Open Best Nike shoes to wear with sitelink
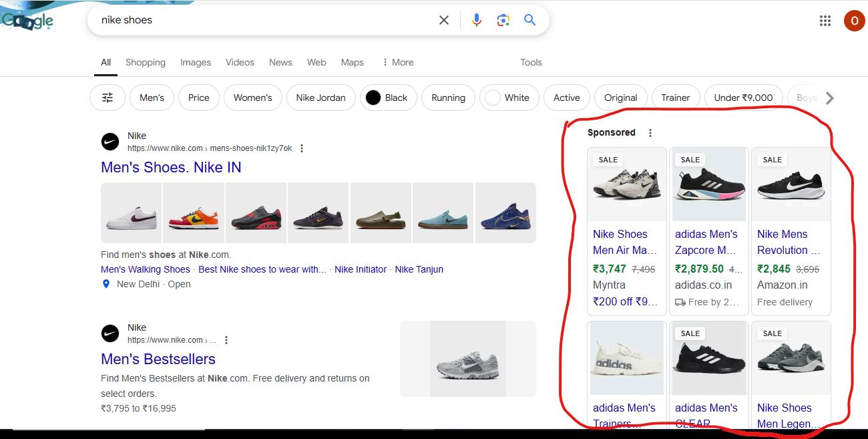Viewport: 868px width, 439px height. tap(262, 269)
